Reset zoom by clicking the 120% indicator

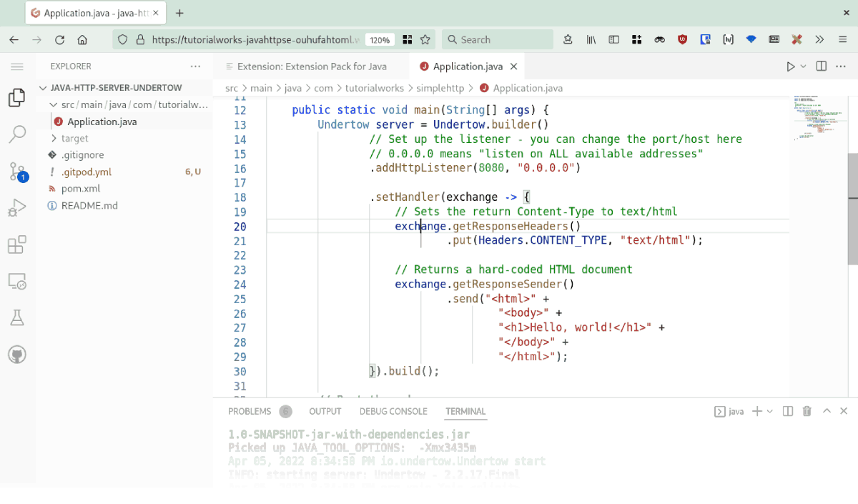[x=380, y=39]
